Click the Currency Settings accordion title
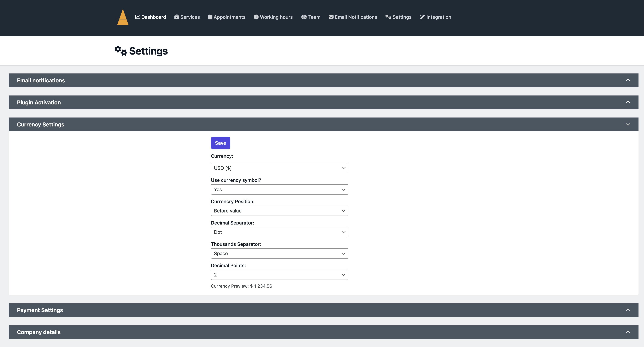This screenshot has height=347, width=644. (41, 124)
